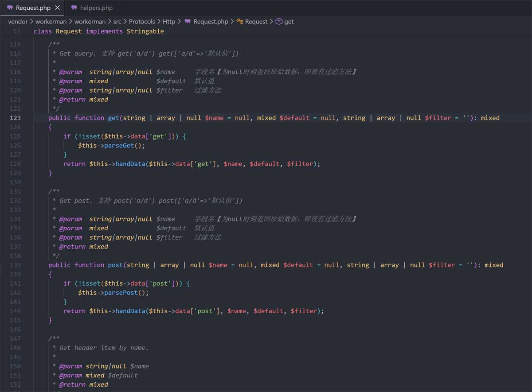Click the post function name on line 139

[115, 265]
